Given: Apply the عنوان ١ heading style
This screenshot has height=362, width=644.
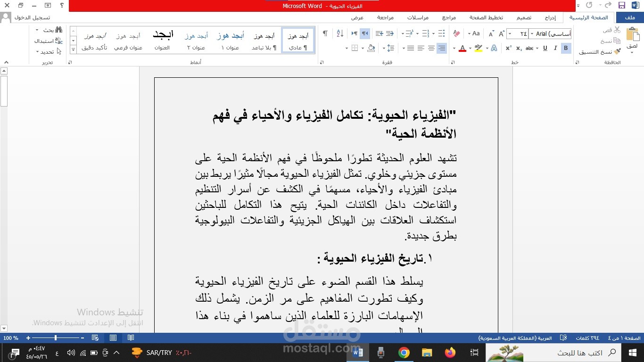Looking at the screenshot, I should (230, 41).
